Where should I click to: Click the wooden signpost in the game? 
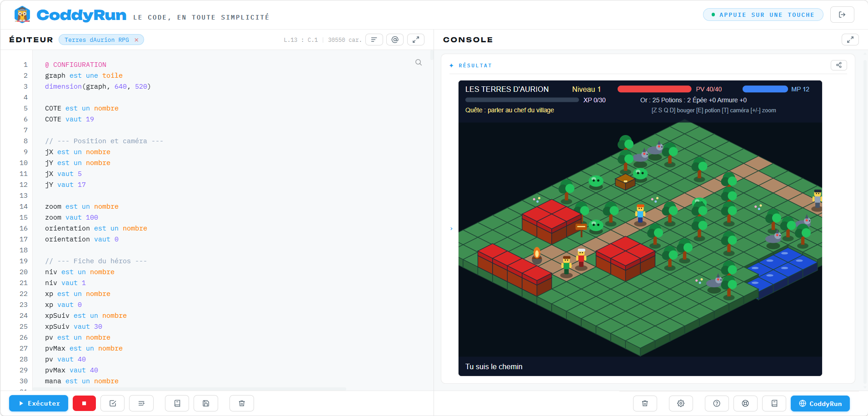581,229
